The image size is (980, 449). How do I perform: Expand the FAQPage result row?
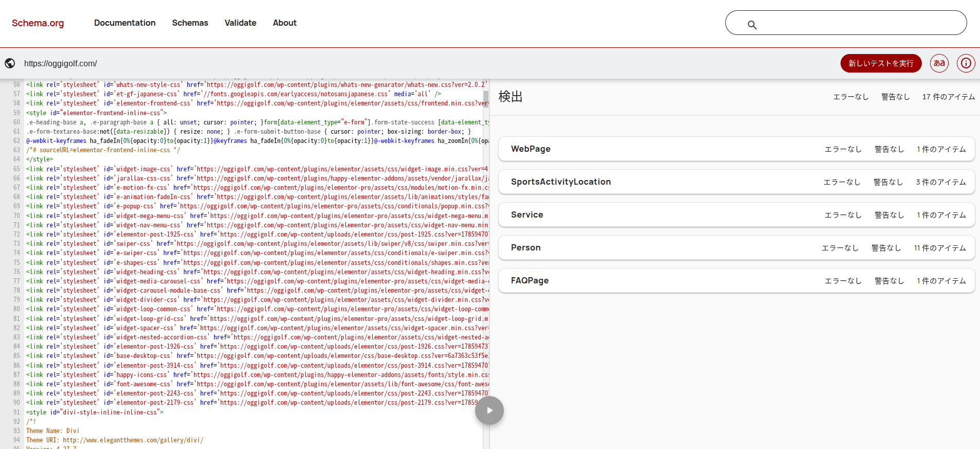click(x=737, y=280)
